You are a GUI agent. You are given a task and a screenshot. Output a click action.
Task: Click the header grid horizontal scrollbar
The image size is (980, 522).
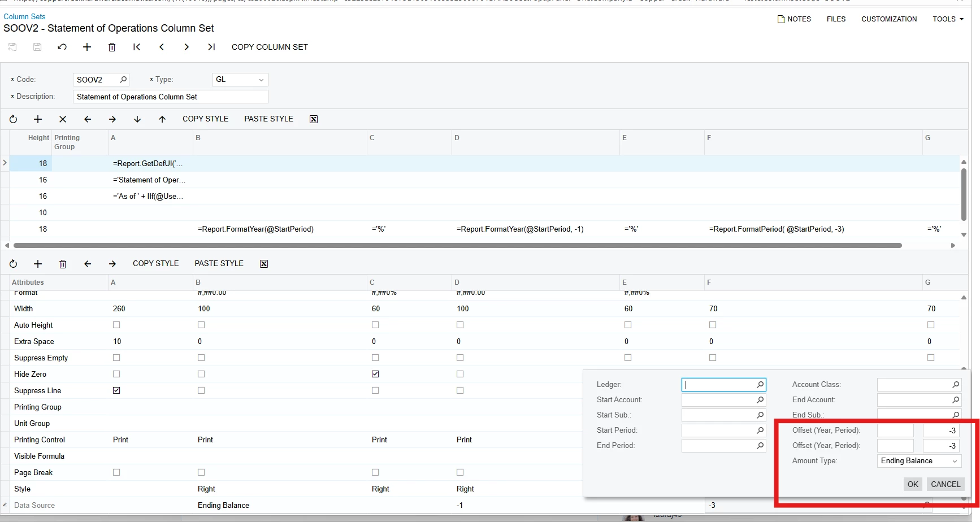pos(457,246)
